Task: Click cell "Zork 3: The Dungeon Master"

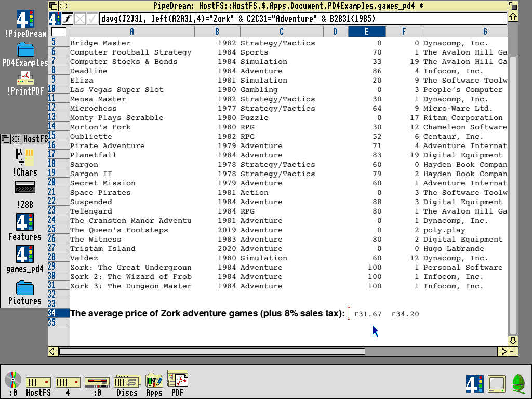Action: 130,286
